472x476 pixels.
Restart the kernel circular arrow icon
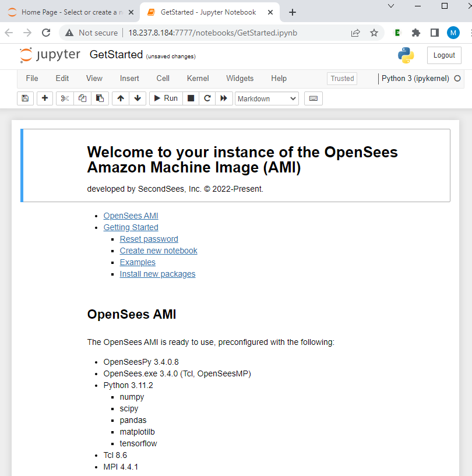(x=207, y=98)
